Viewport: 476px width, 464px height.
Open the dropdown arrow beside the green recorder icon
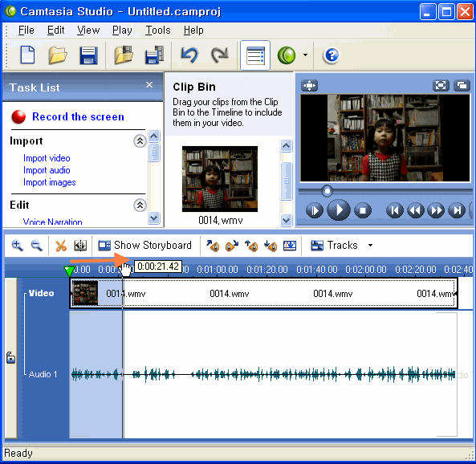305,55
